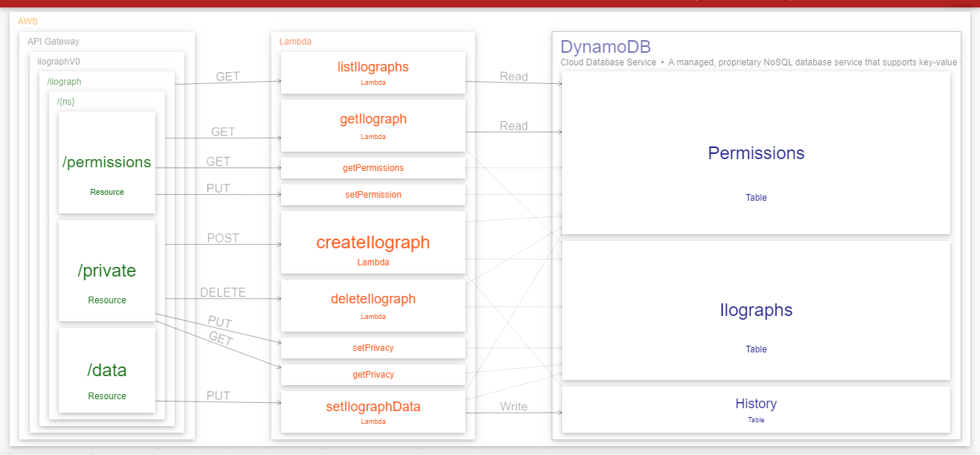Open the Ilographs DynamoDB table
The width and height of the screenshot is (980, 455).
point(755,310)
